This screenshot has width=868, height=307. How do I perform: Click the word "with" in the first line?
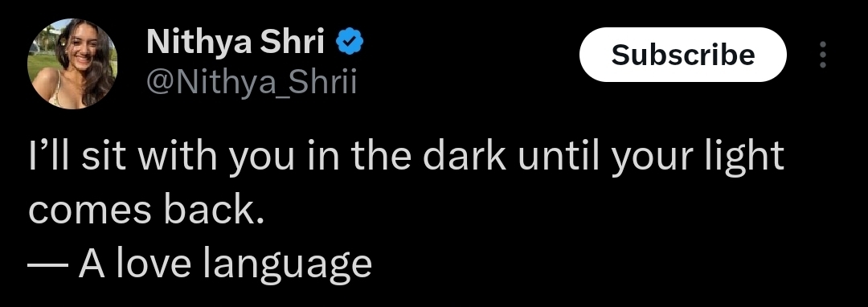178,156
